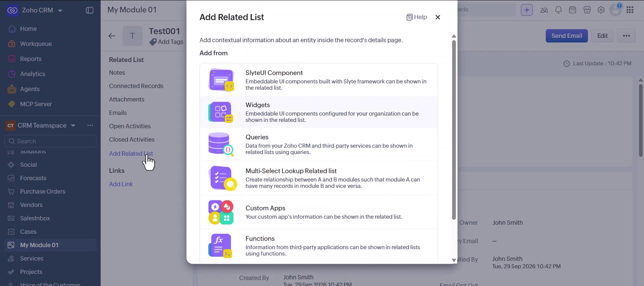Viewport: 644px width, 286px height.
Task: Click the SlyteUI Component icon
Action: click(x=221, y=80)
